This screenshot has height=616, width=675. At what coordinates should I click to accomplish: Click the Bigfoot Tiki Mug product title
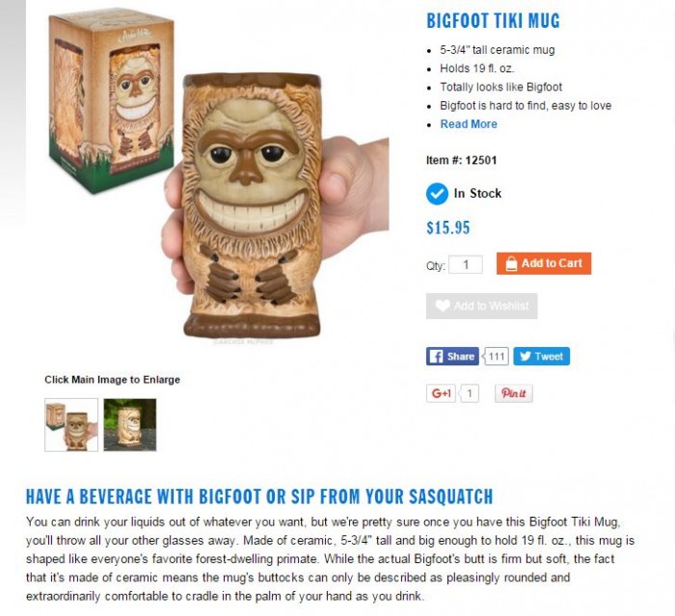point(493,20)
